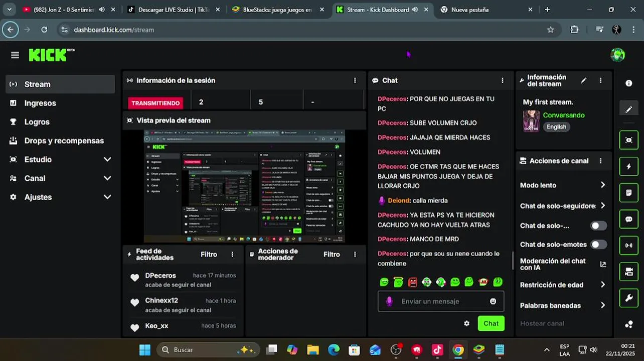This screenshot has height=361, width=644.
Task: Click Filtro in Acciones de moderador
Action: click(x=332, y=254)
